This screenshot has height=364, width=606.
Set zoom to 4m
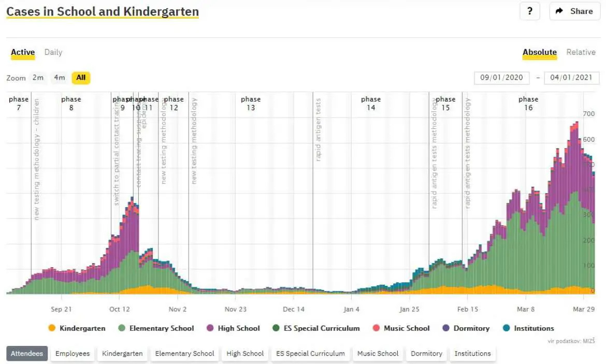pyautogui.click(x=60, y=78)
